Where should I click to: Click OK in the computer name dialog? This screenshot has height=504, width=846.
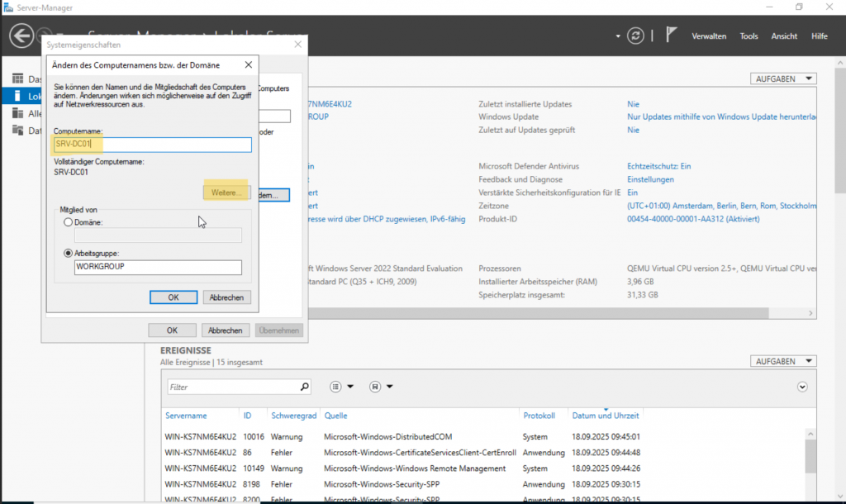click(173, 297)
